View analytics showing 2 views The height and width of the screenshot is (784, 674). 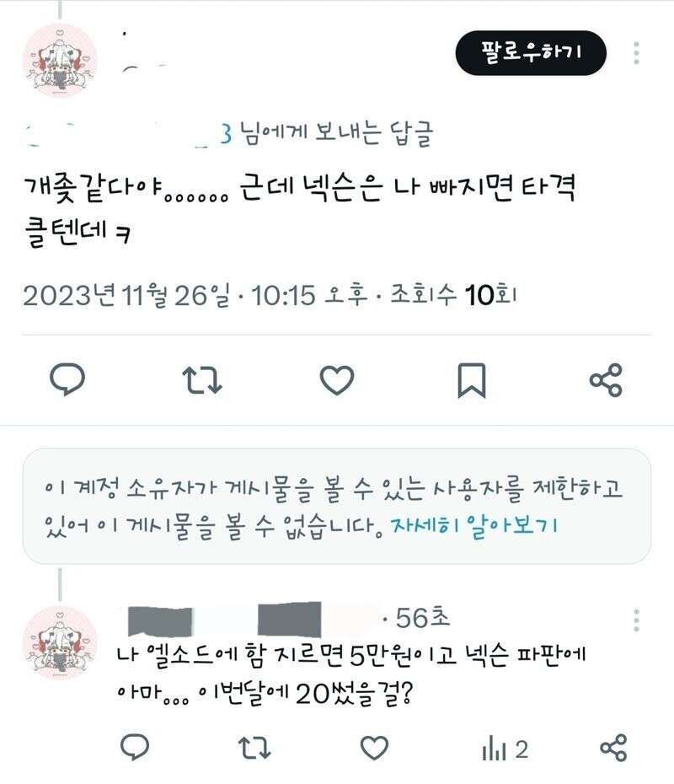tap(505, 749)
